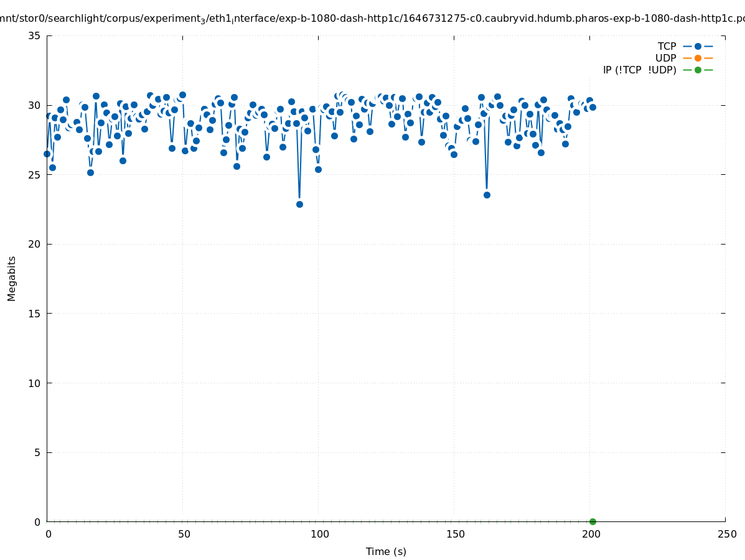Select the TCP legend label text
The height and width of the screenshot is (560, 745).
667,46
